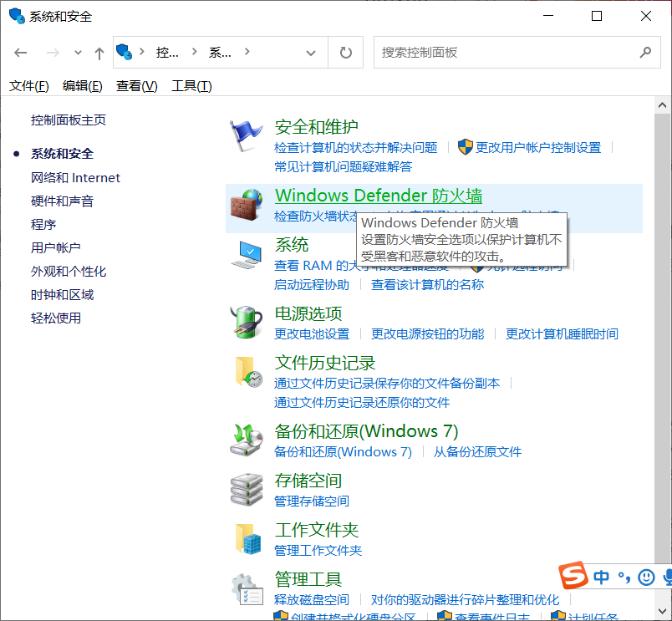Viewport: 672px width, 621px height.
Task: Click the Administrative Tools gear icon
Action: (x=246, y=586)
